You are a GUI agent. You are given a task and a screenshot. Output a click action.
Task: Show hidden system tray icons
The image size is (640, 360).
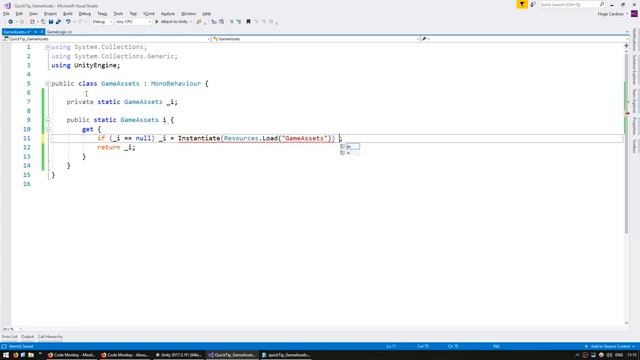click(577, 355)
